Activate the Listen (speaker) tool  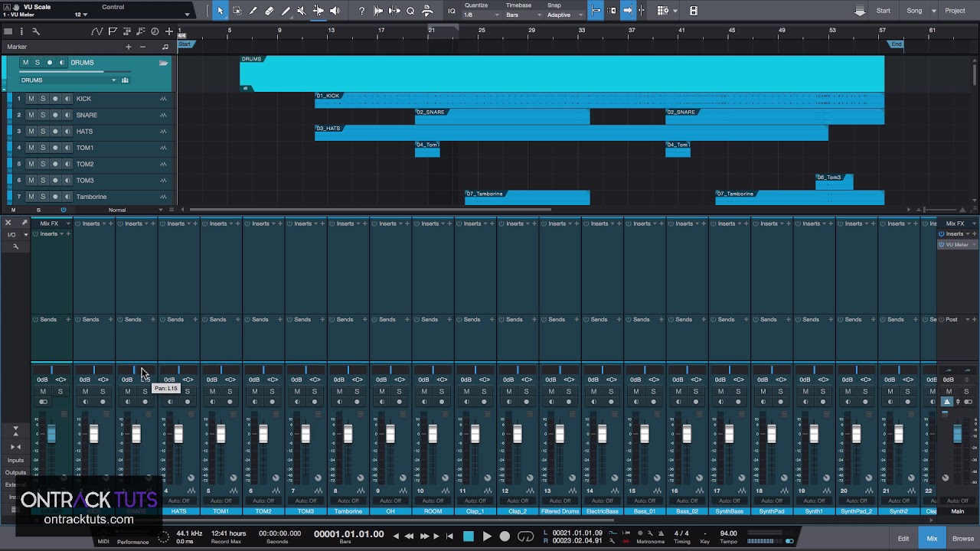click(x=335, y=11)
